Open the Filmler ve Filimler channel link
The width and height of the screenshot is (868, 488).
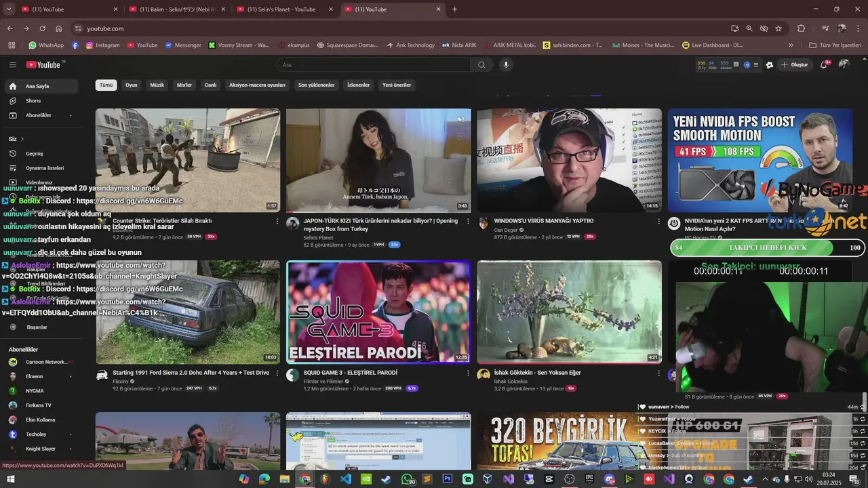point(324,381)
